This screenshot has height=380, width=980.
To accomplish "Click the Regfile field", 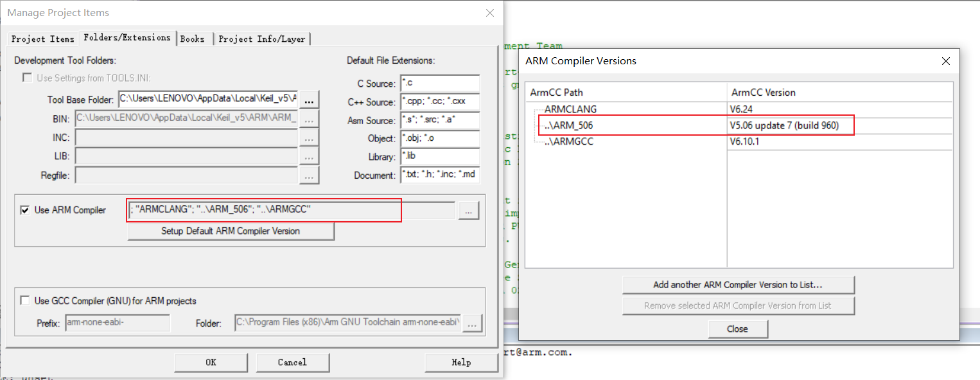I will (x=186, y=175).
